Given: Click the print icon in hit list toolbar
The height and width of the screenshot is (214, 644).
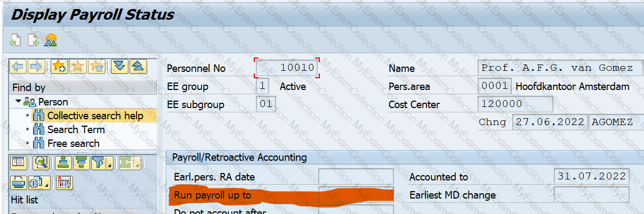Looking at the screenshot, I should click(x=19, y=182).
